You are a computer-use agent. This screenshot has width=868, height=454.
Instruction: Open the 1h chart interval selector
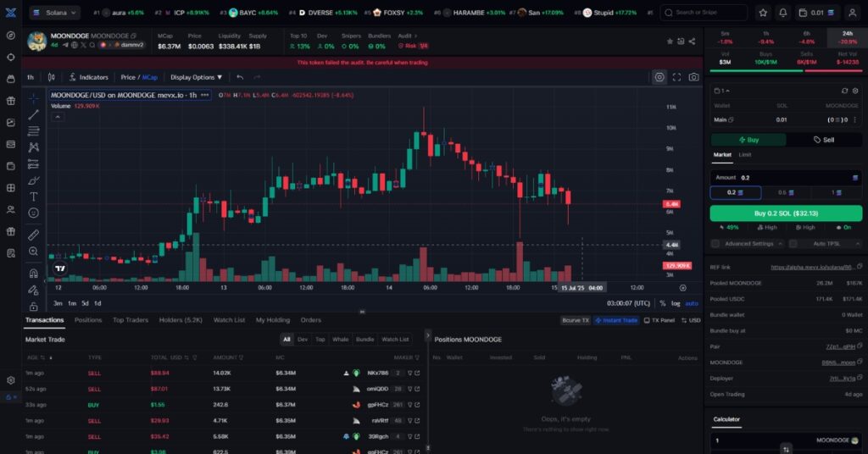31,77
